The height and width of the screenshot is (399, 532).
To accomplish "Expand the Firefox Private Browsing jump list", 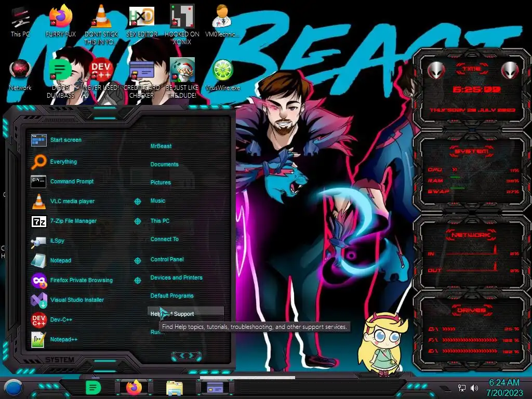I will click(137, 281).
